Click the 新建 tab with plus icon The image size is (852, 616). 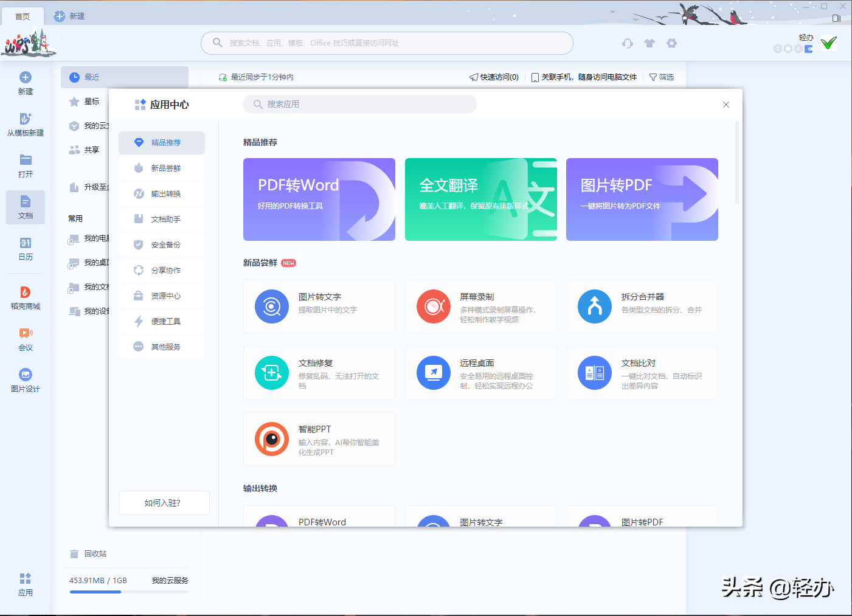click(69, 16)
